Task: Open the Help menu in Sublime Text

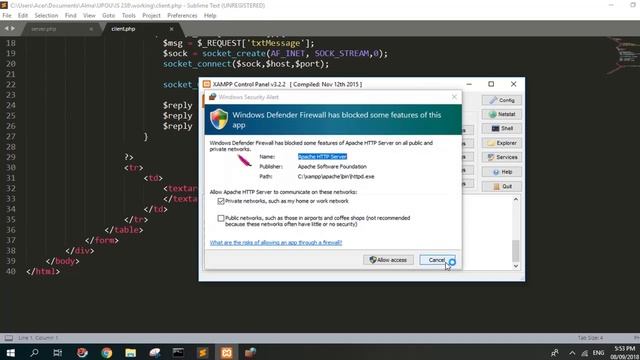Action: point(210,16)
